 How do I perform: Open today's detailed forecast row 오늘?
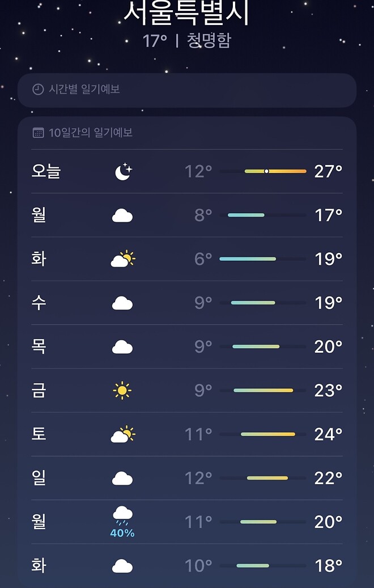click(187, 171)
